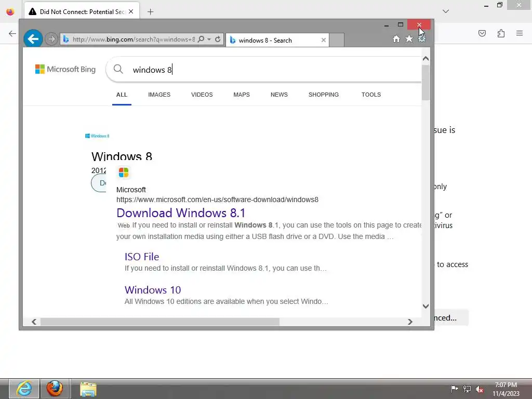Click the horizontal scrollbar thumb
Image resolution: width=532 pixels, height=399 pixels.
pyautogui.click(x=160, y=322)
